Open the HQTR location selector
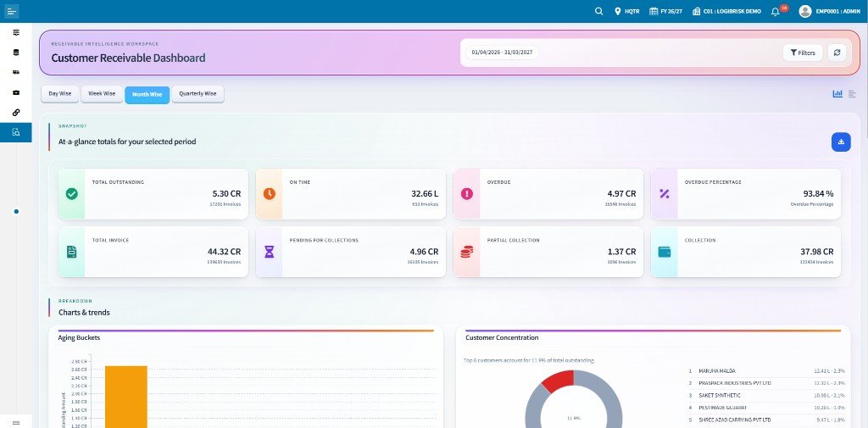 (626, 11)
